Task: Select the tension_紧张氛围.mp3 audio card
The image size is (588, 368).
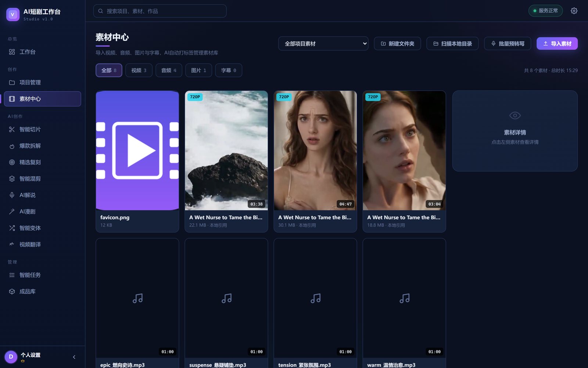Action: click(x=315, y=303)
